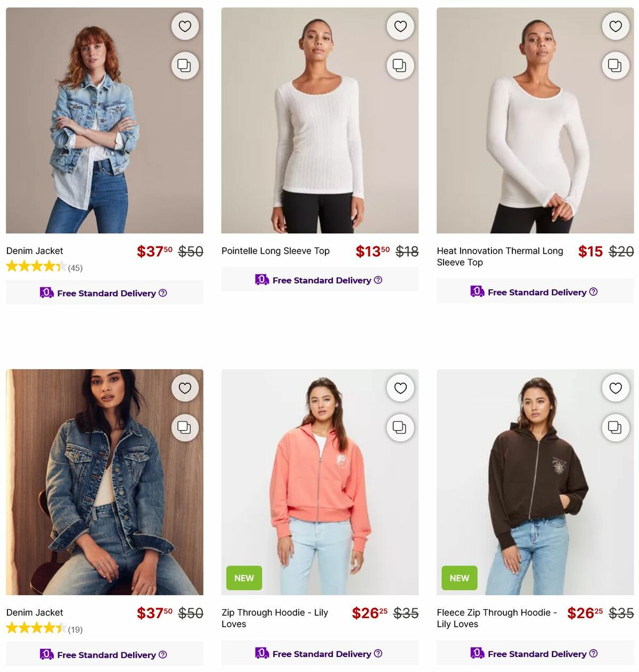Toggle compare on the second Denim Jacket

(185, 428)
